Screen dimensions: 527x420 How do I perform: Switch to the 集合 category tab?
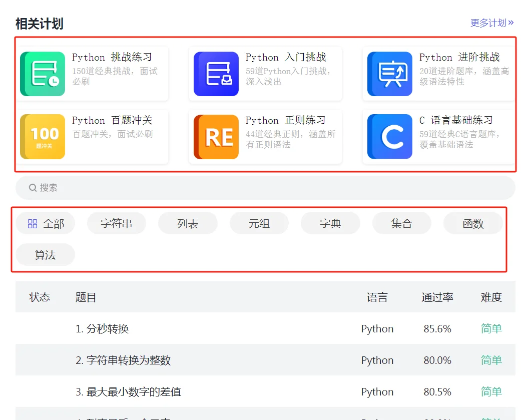point(401,223)
